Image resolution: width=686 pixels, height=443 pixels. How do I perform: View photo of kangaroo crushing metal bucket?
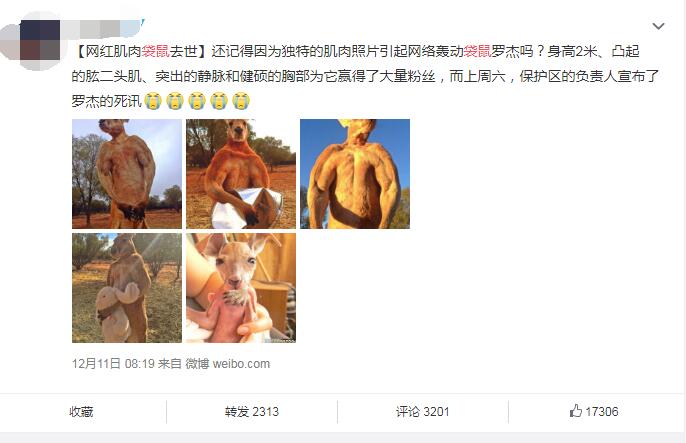(x=241, y=174)
